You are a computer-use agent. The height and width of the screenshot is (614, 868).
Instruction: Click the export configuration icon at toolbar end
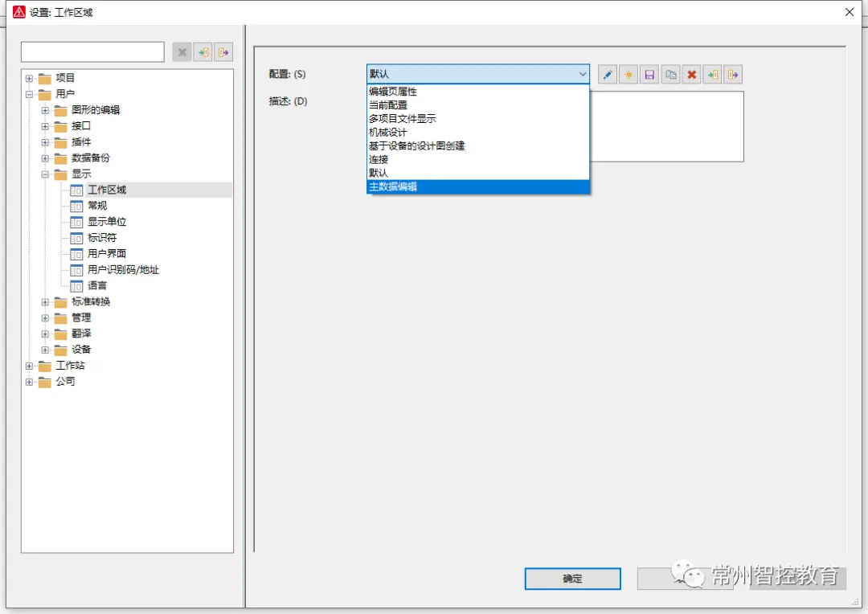733,74
